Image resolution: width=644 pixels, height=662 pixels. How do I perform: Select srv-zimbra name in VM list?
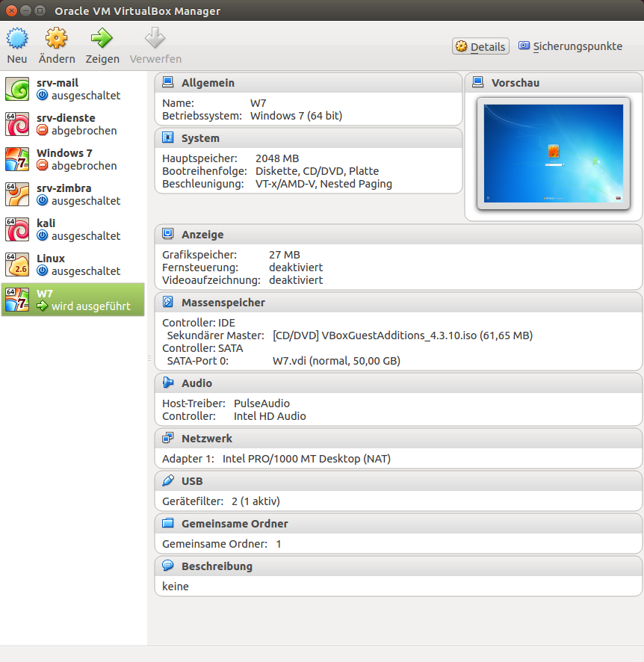[x=64, y=188]
